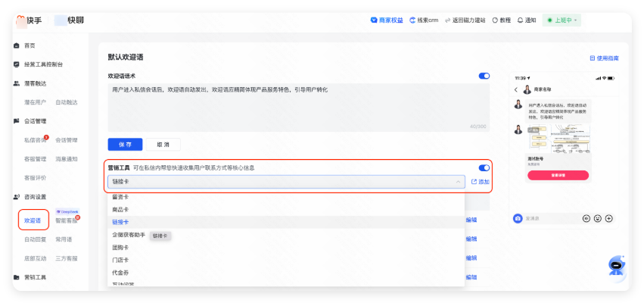Click the 首页 home icon in sidebar
644x303 pixels.
point(17,45)
